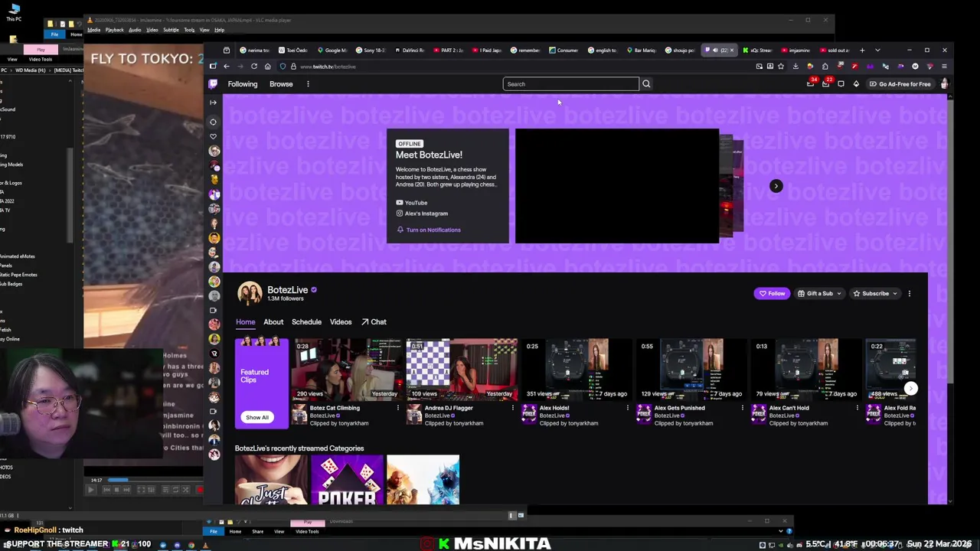Image resolution: width=980 pixels, height=551 pixels.
Task: Play the Andrea DJ Flagger clip
Action: click(461, 369)
